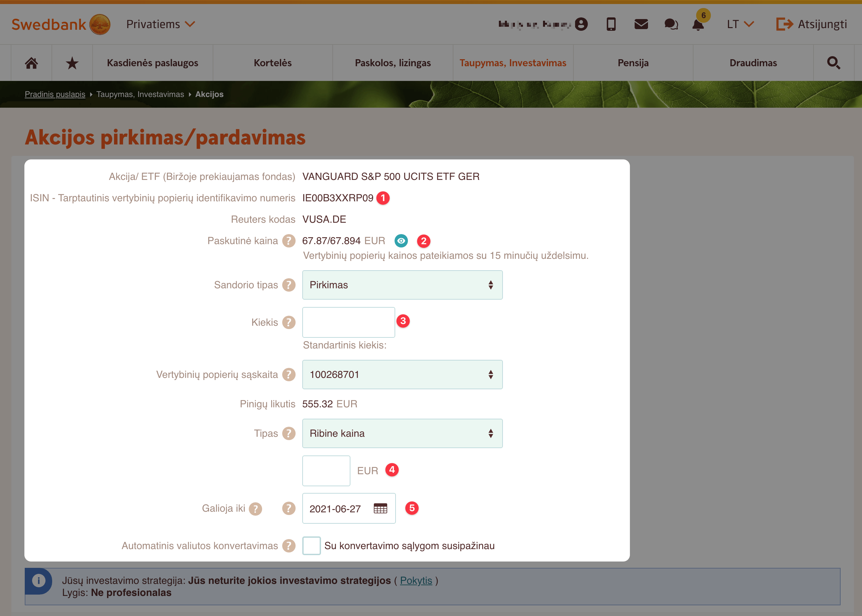Screen dimensions: 862x616
Task: Expand the Privatiems customer type menu
Action: (x=161, y=24)
